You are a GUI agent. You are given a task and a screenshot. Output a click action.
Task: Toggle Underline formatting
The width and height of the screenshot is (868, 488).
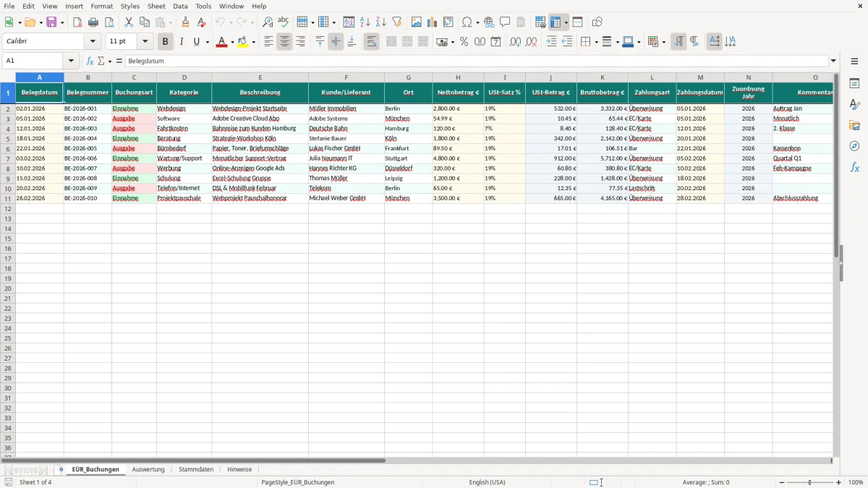tap(196, 42)
